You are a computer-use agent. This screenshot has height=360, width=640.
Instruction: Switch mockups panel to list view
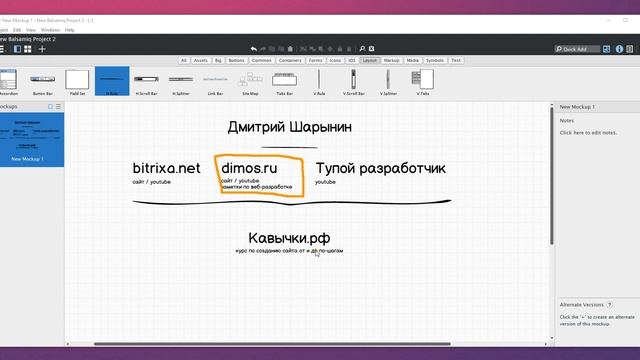[58, 107]
